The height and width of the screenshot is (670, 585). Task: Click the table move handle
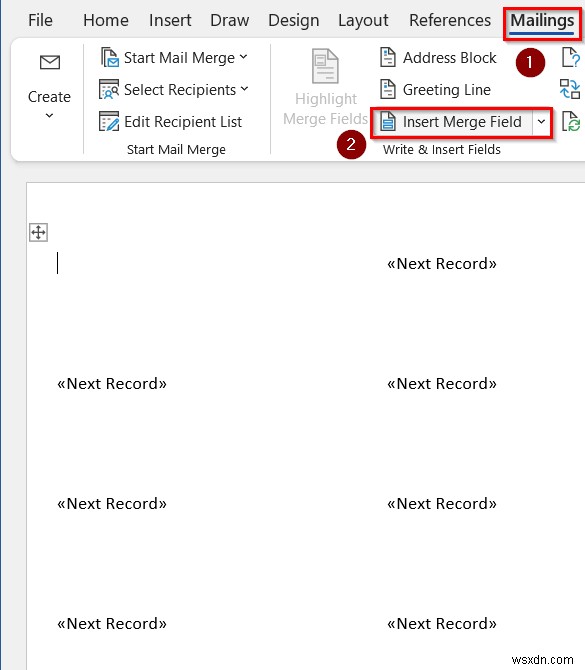point(38,232)
